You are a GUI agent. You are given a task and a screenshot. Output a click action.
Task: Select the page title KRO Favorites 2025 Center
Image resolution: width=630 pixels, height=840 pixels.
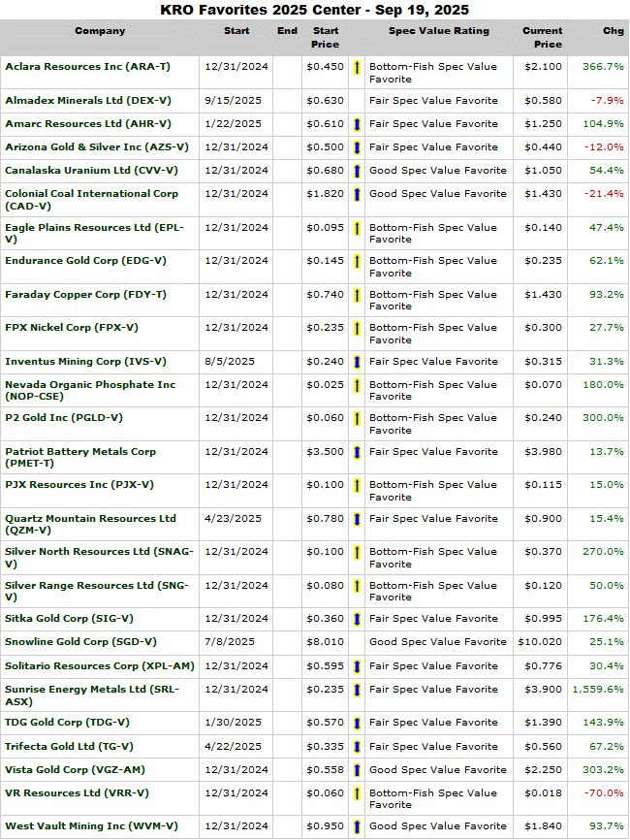315,10
